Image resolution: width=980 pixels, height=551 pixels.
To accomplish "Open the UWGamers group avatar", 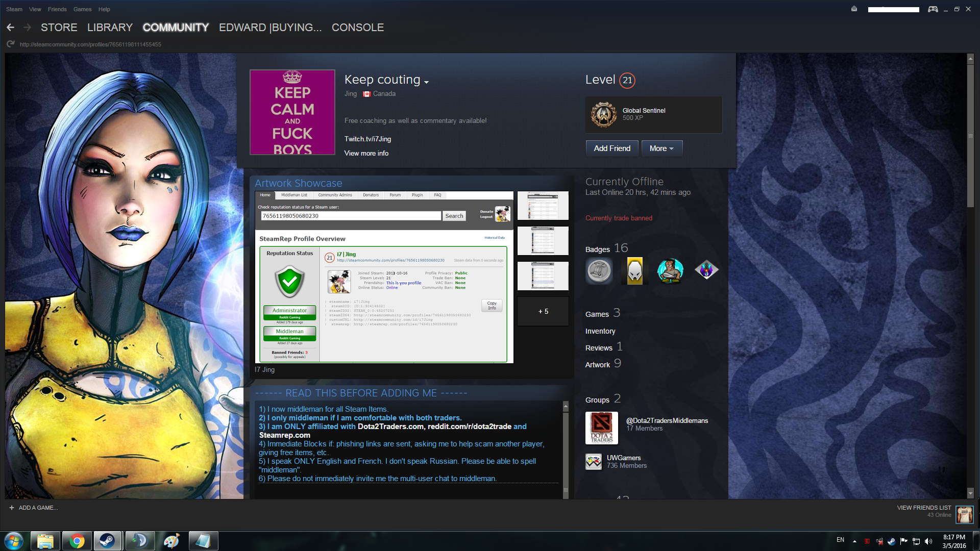I will click(x=593, y=462).
